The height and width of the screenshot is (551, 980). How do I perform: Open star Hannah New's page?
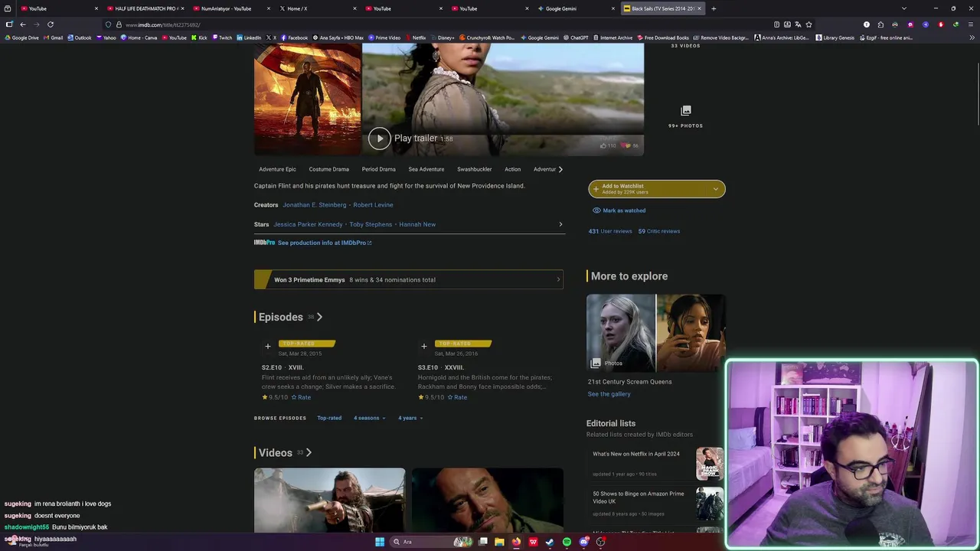pyautogui.click(x=417, y=224)
